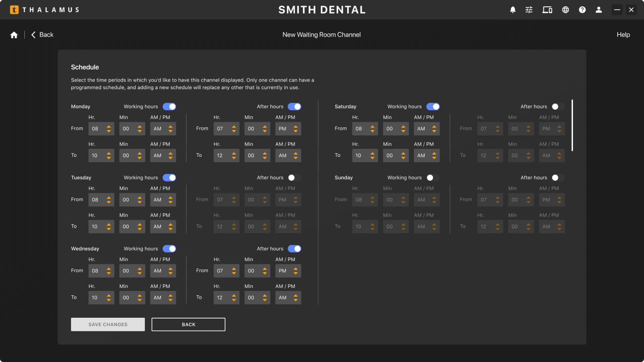Increment Monday's From hour value
644x362 pixels.
pos(109,127)
